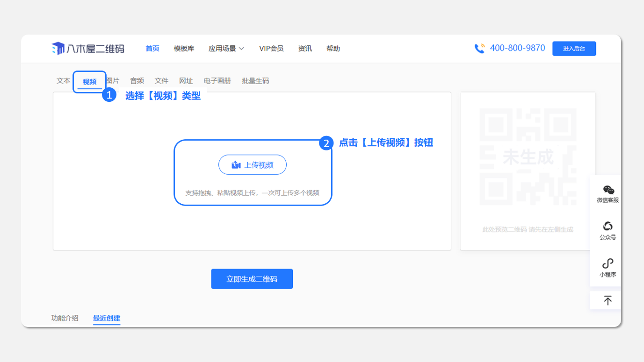Select the 批量生码 tab
644x362 pixels.
click(255, 81)
